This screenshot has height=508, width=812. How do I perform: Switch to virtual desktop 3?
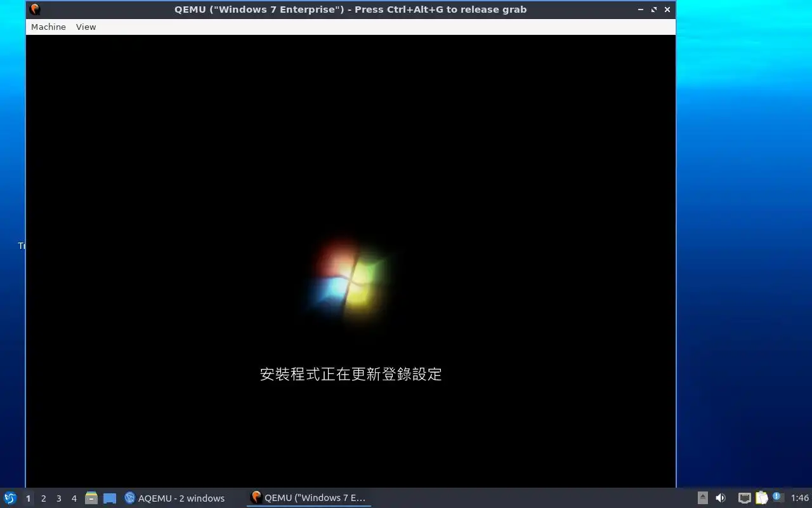(58, 498)
